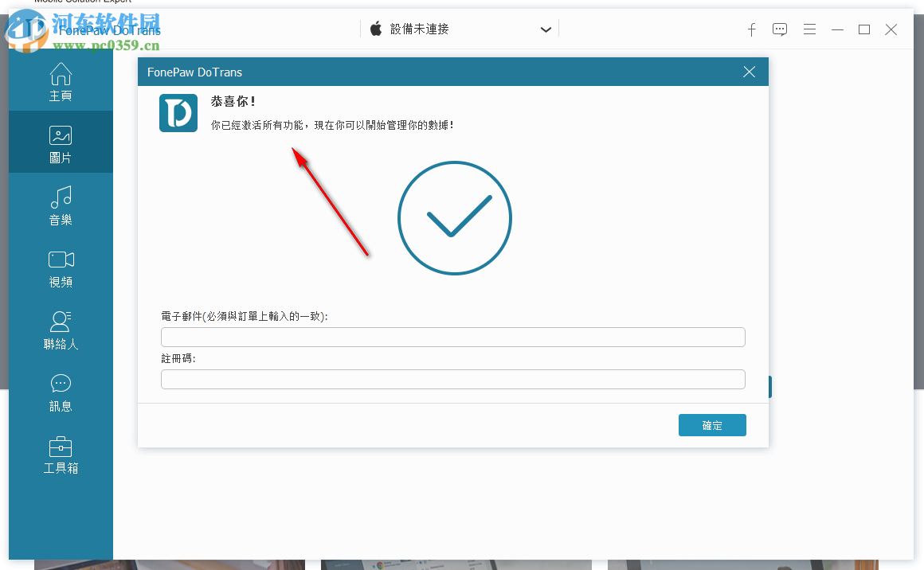View the 訊息 messages panel
The image size is (924, 570).
[61, 392]
